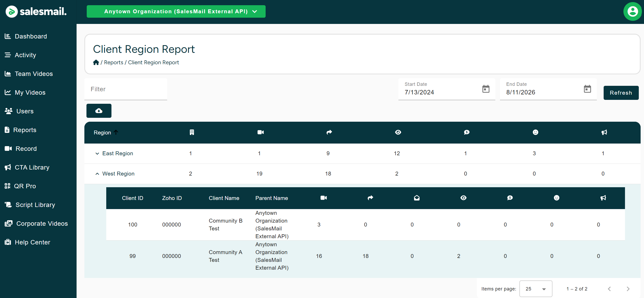Screen dimensions: 644x298
Task: Click the Filter input field
Action: click(x=126, y=89)
